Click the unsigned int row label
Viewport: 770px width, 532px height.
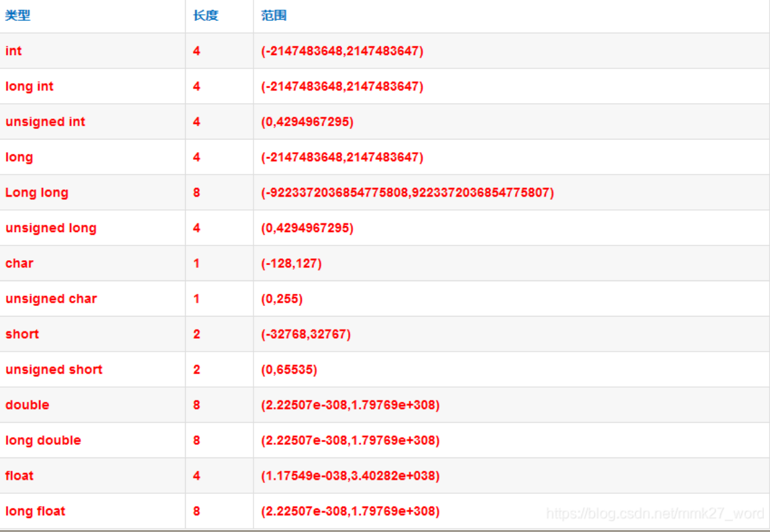(45, 122)
